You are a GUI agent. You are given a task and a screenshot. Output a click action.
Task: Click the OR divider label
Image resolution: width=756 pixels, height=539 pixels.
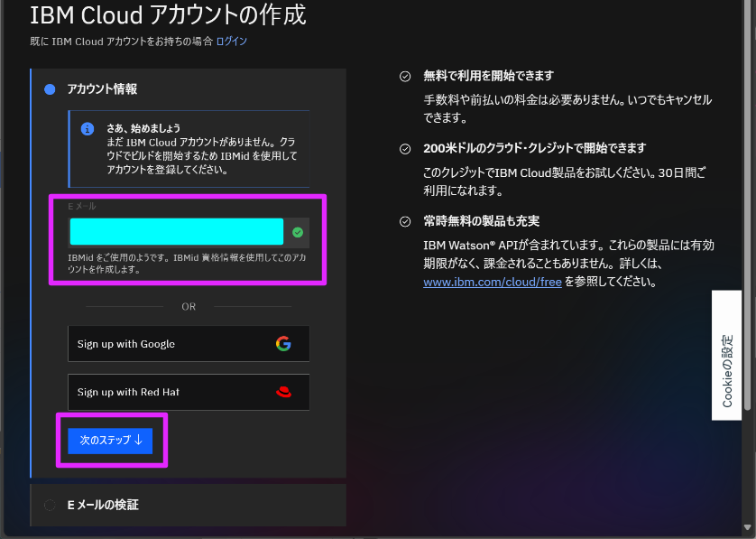tap(189, 307)
